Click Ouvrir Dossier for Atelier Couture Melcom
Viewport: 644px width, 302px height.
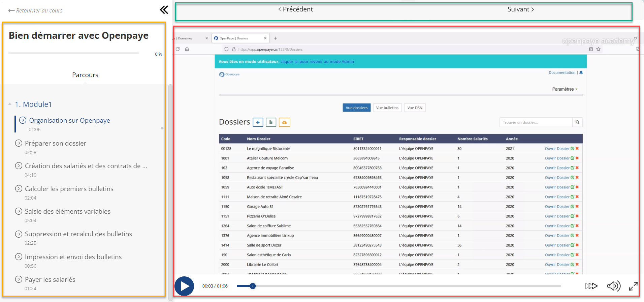(x=557, y=158)
